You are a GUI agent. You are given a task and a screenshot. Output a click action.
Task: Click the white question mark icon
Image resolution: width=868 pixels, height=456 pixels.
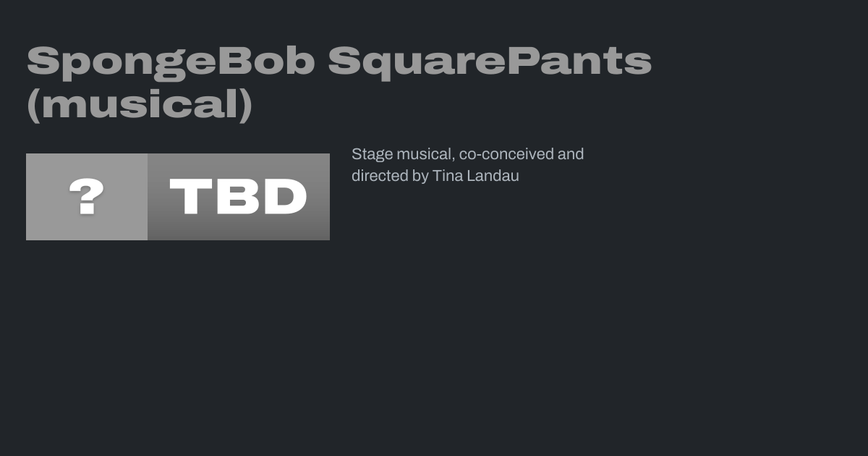point(87,197)
